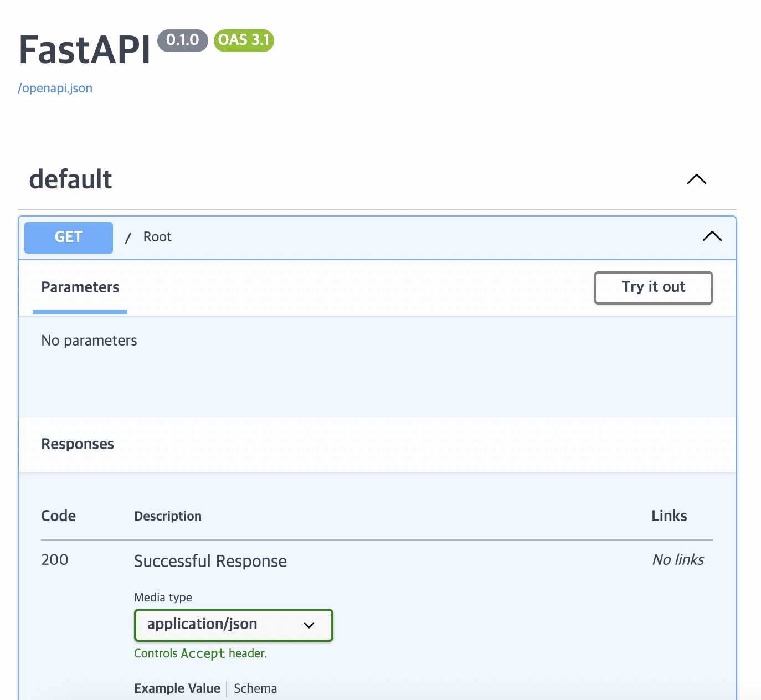Click the Media type label
This screenshot has width=761, height=700.
coord(163,598)
